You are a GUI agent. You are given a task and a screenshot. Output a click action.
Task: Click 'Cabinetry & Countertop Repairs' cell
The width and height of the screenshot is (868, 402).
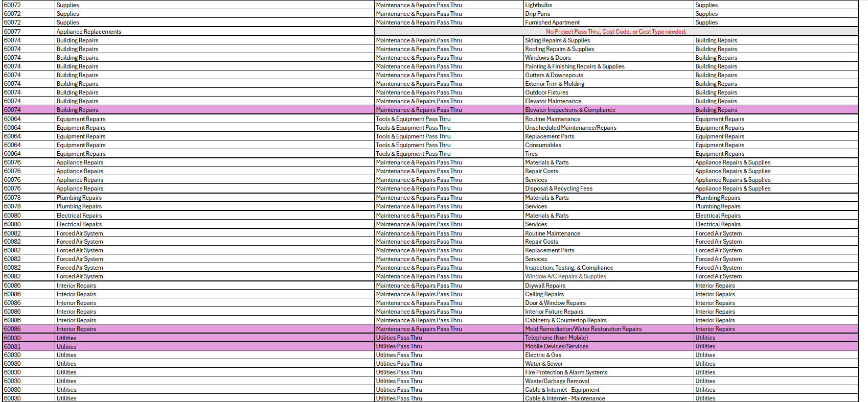[608, 320]
